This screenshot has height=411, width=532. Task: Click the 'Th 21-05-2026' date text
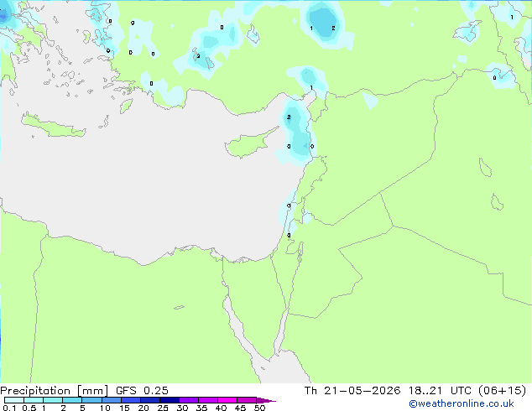352,391
